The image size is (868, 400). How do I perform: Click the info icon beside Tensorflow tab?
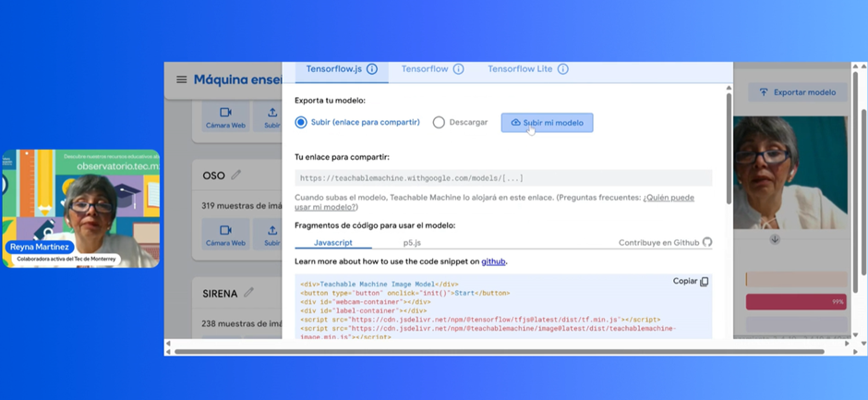459,69
